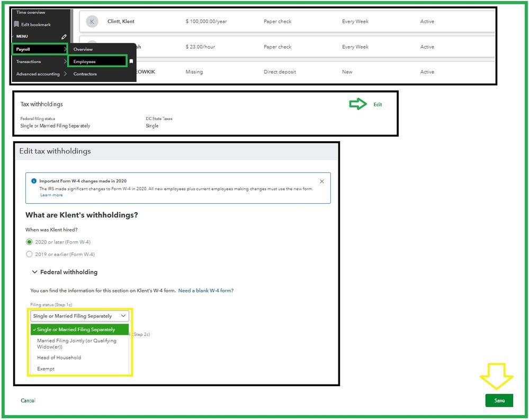Open the Filing status dropdown
The width and height of the screenshot is (529, 420).
[x=79, y=316]
